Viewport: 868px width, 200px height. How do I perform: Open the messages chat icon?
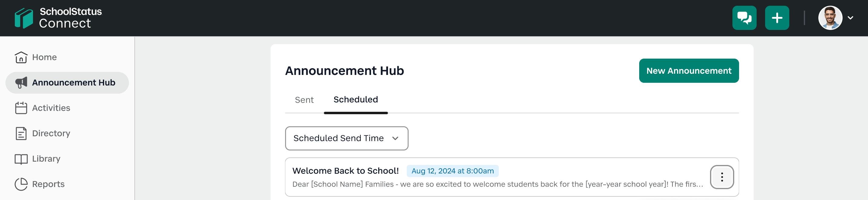click(744, 18)
